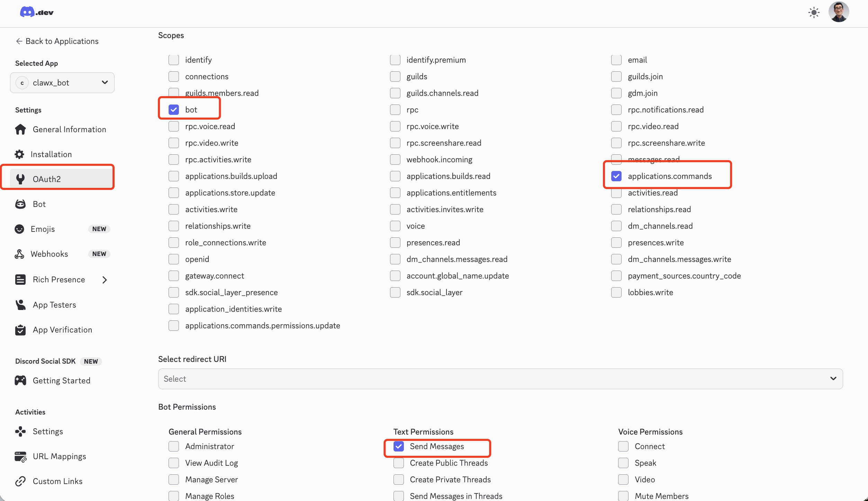Uncheck the bot scope checkbox
Screen dimensions: 868x501
click(x=174, y=110)
